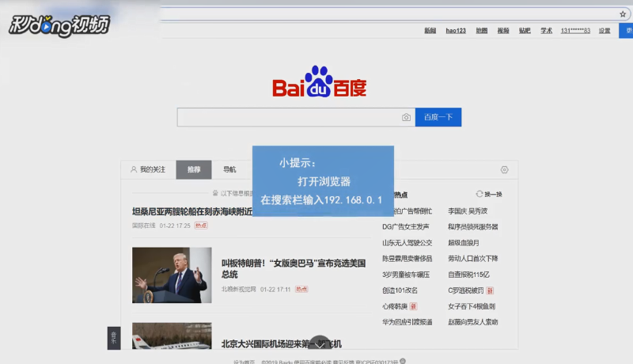
Task: Open hot topic 陈昱霖甩卖奢侈品
Action: [407, 258]
